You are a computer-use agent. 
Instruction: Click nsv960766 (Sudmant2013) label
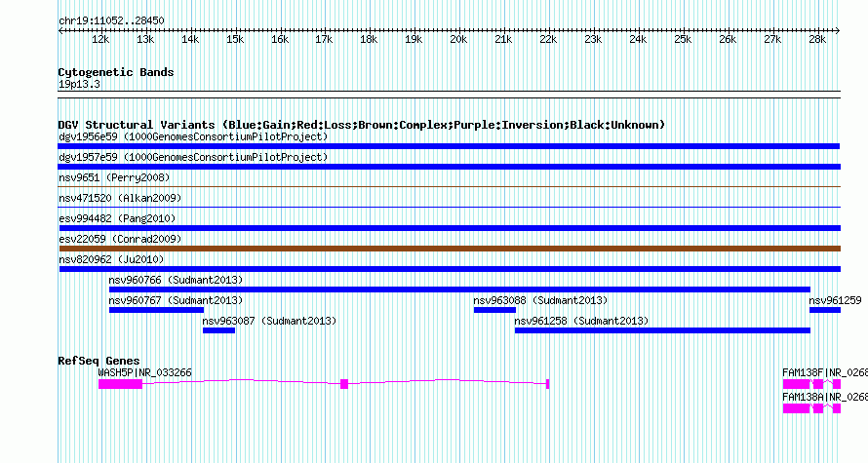pyautogui.click(x=176, y=280)
